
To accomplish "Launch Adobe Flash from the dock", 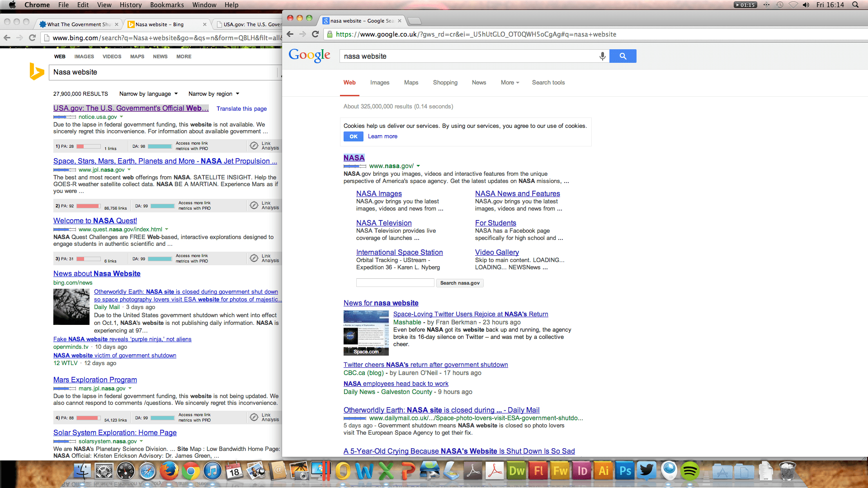I will pos(538,471).
